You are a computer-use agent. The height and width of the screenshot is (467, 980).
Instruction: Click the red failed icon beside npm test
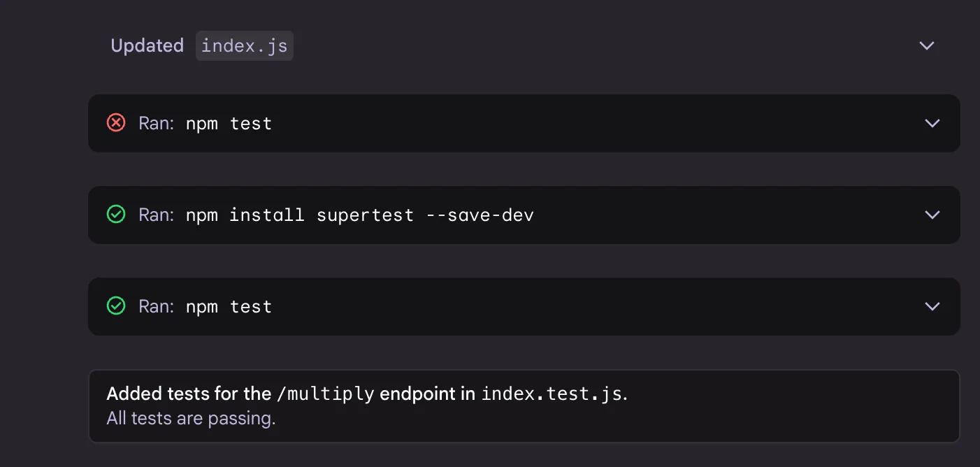pyautogui.click(x=116, y=123)
